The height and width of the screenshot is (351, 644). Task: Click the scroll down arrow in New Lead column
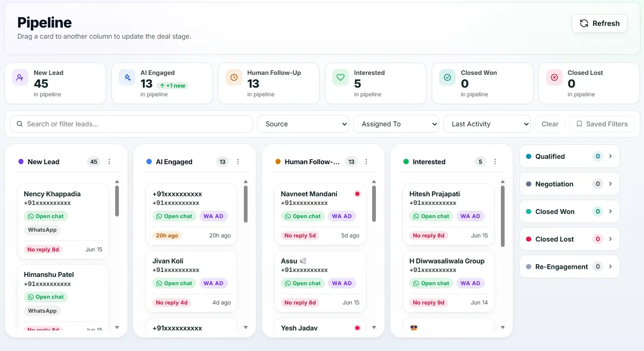[117, 328]
